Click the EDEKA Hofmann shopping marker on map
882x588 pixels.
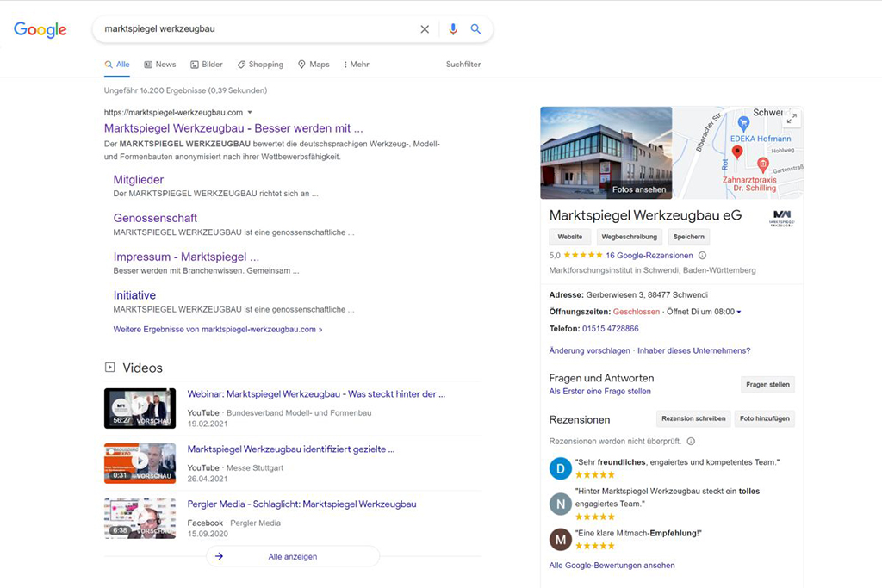tap(743, 122)
